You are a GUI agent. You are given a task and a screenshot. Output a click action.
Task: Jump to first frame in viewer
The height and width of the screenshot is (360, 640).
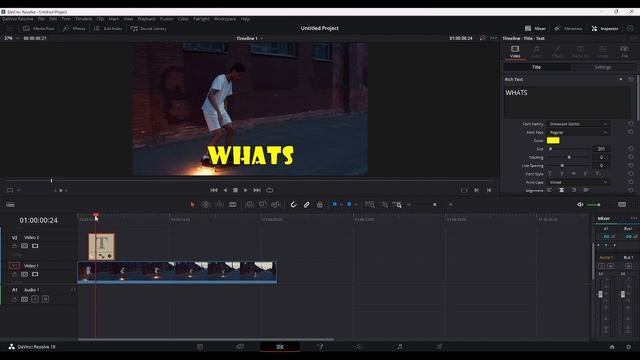(213, 190)
